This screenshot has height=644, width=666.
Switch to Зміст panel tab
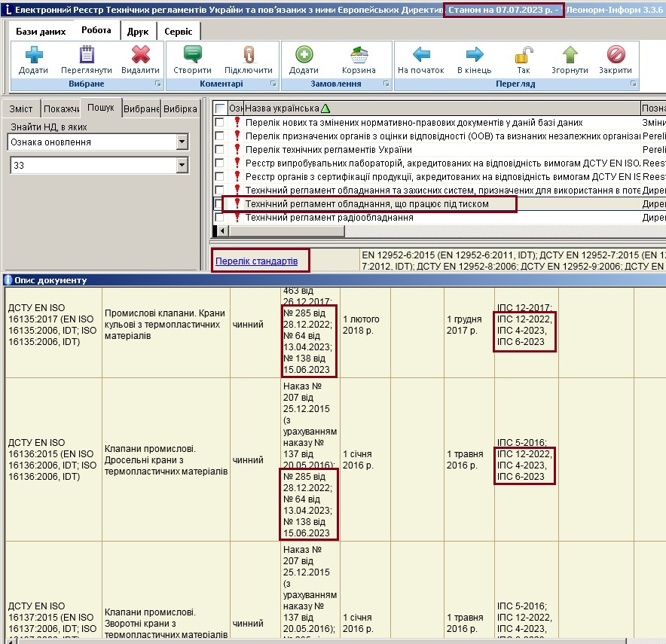tap(21, 109)
